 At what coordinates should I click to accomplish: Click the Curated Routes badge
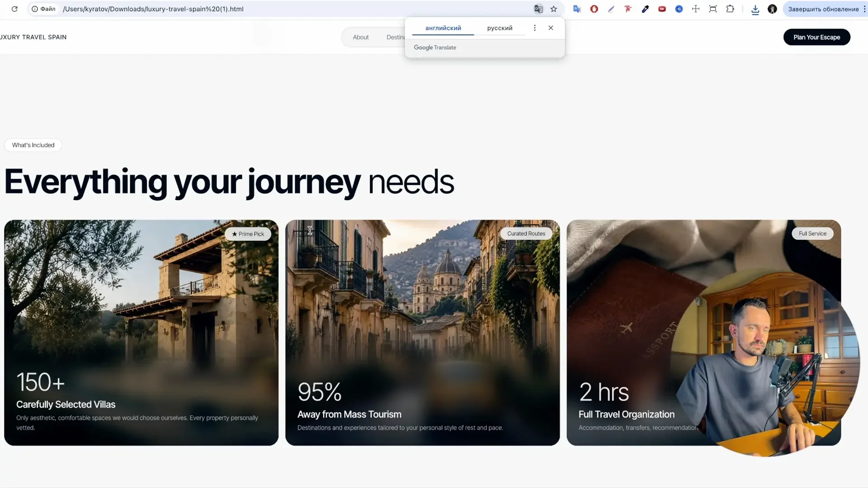pyautogui.click(x=526, y=234)
